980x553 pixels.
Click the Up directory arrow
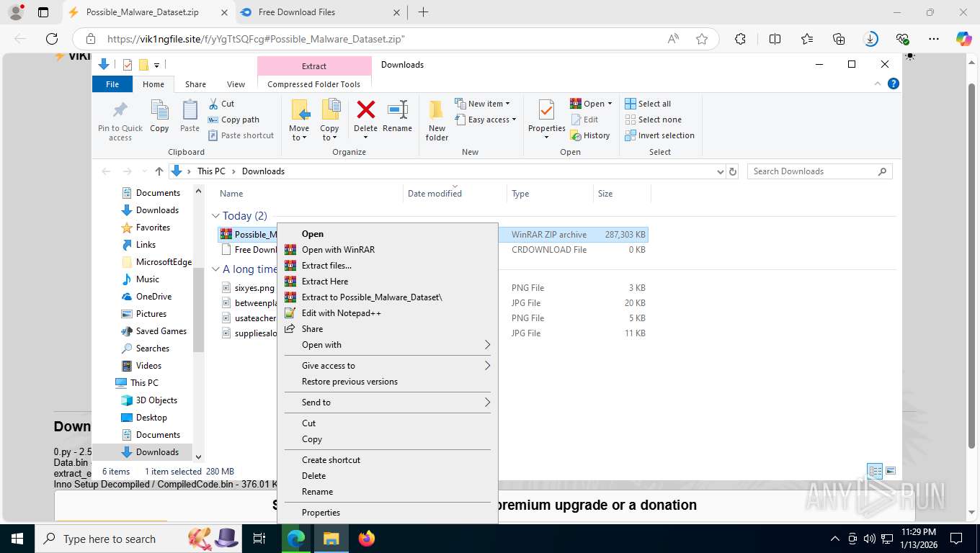(x=159, y=171)
